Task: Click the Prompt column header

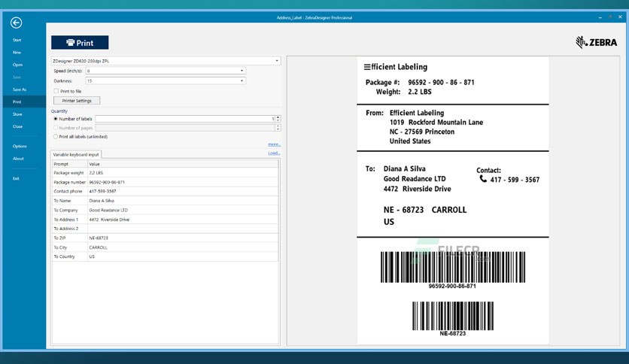Action: coord(70,164)
